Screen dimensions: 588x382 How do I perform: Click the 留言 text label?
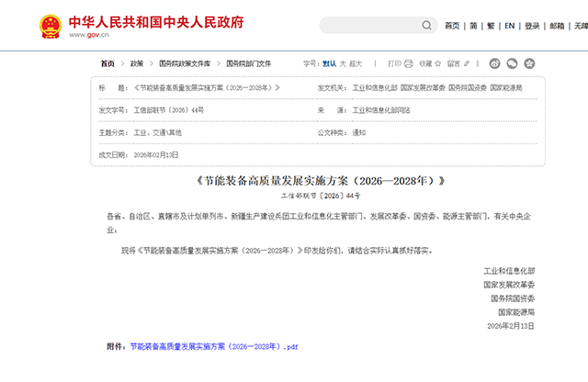[453, 63]
